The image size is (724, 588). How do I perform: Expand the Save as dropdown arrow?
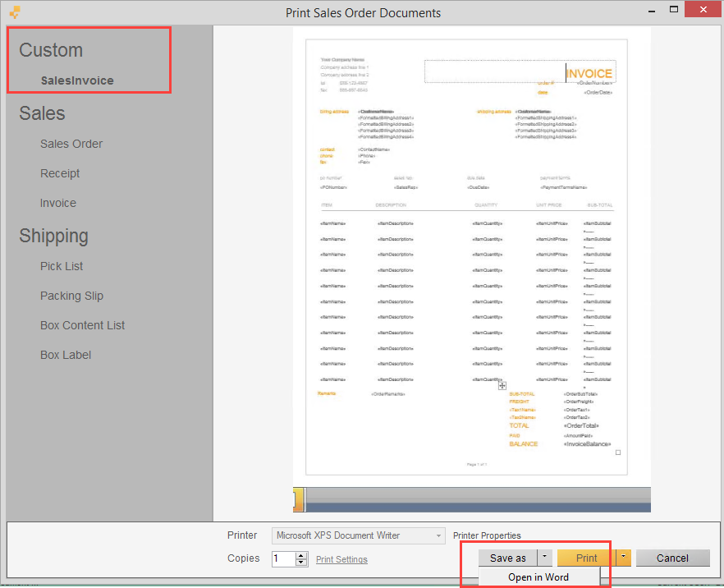tap(545, 558)
